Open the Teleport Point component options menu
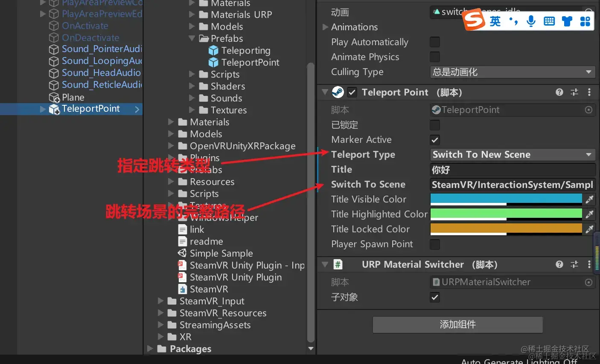Screen dimensions: 600x364 (589, 92)
